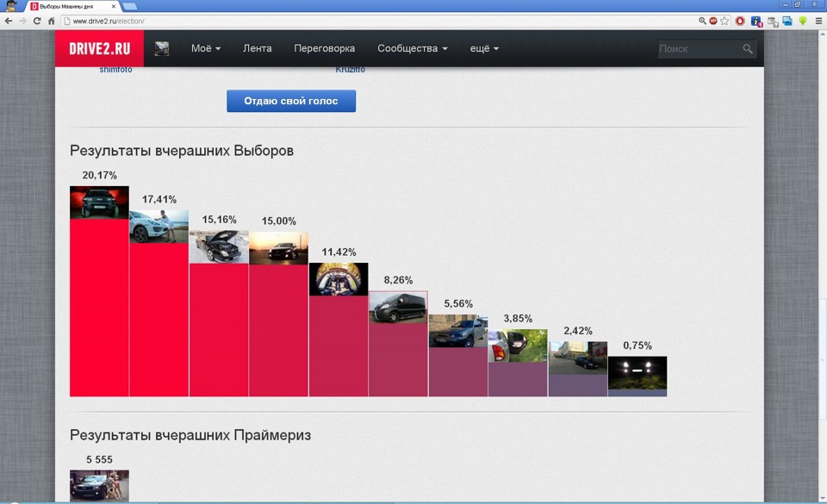Open the 3,85% taillight thumbnail
The height and width of the screenshot is (504, 827).
[x=518, y=345]
